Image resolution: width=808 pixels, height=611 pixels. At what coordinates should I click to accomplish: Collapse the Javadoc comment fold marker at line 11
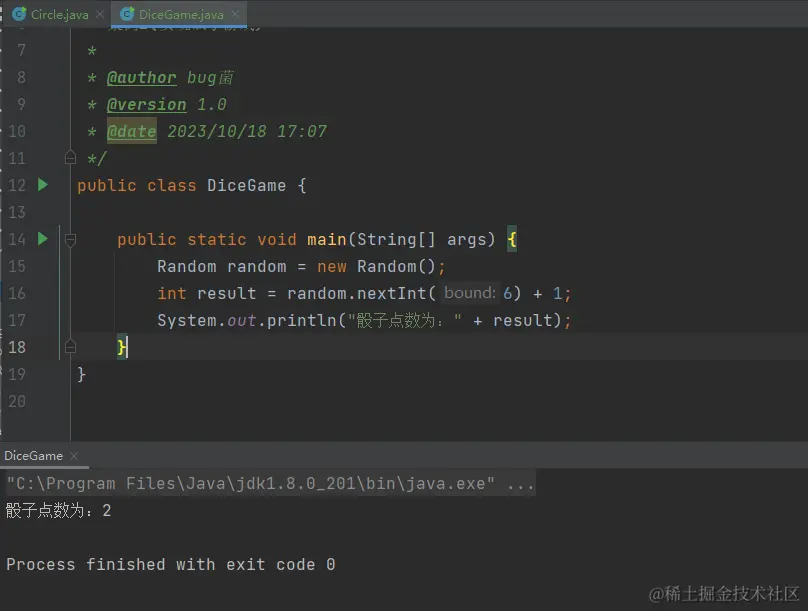pos(71,157)
